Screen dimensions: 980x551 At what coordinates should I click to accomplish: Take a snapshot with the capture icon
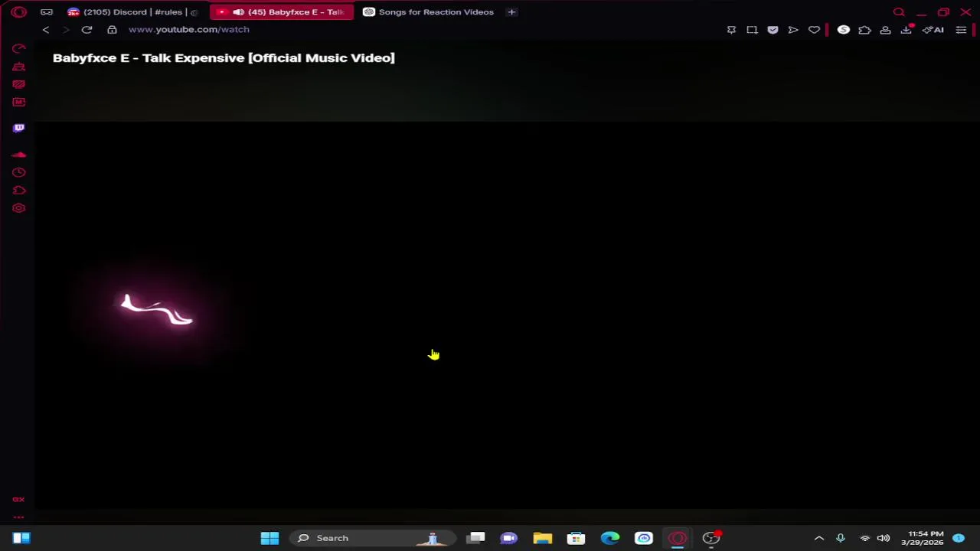pos(752,30)
